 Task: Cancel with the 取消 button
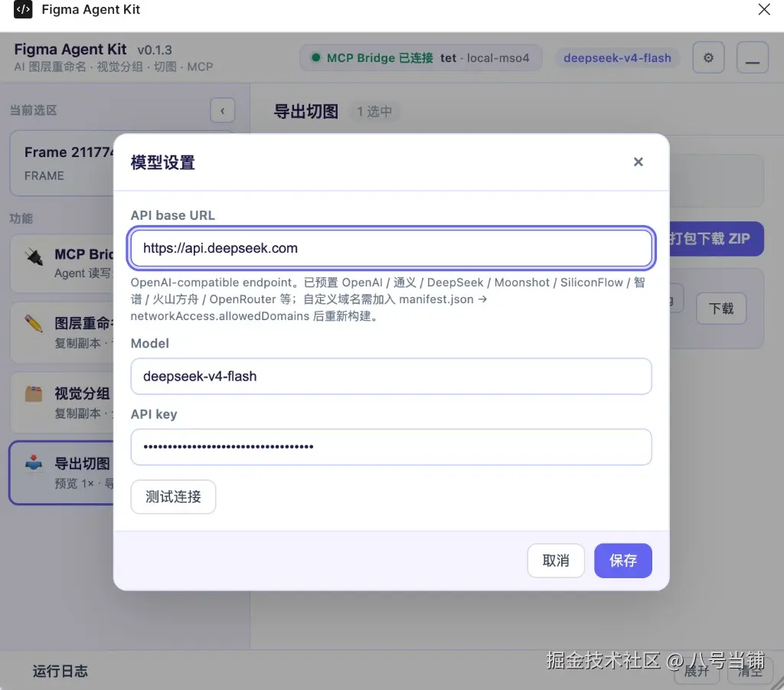tap(556, 561)
